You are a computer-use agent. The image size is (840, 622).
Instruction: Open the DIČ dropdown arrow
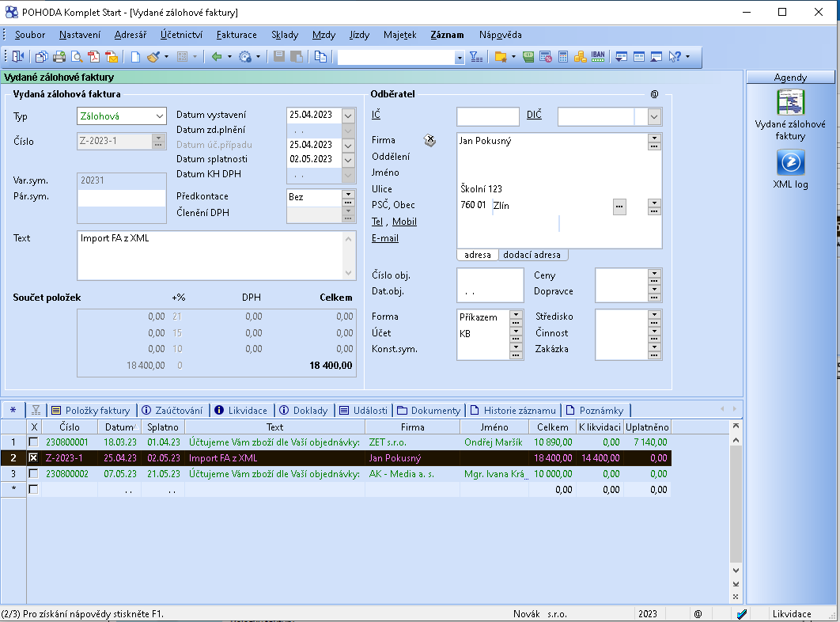coord(654,117)
